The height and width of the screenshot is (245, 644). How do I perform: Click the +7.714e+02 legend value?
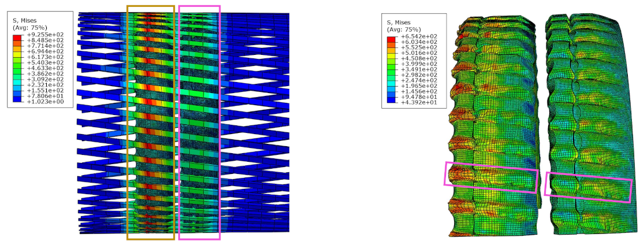[44, 46]
